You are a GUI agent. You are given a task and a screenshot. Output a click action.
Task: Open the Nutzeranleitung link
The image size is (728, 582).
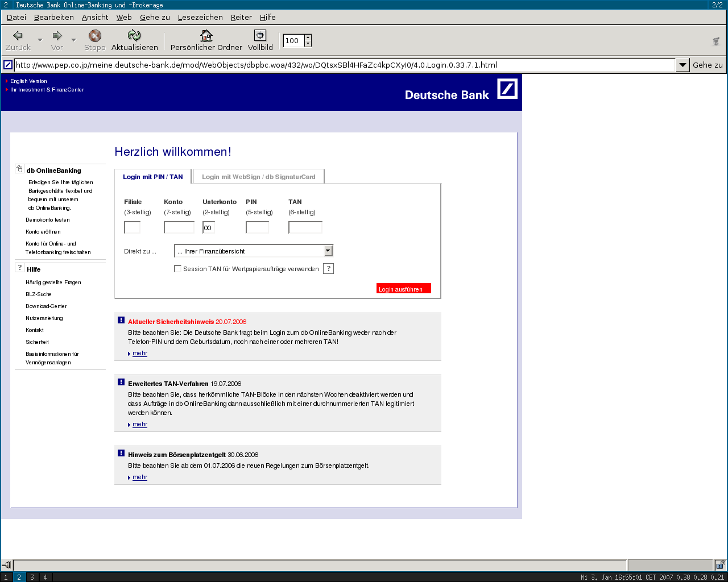click(x=44, y=318)
